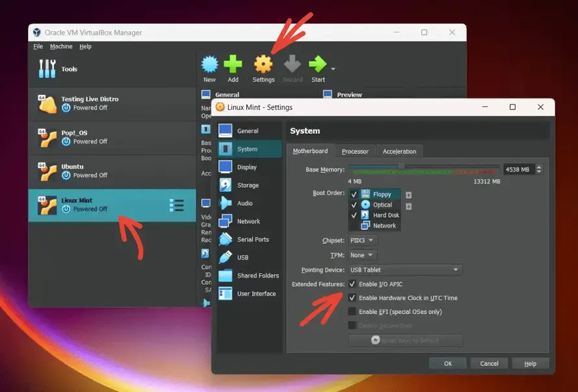Select the Testing Live Distro VM
Screen dimensions: 578x392
pos(112,103)
